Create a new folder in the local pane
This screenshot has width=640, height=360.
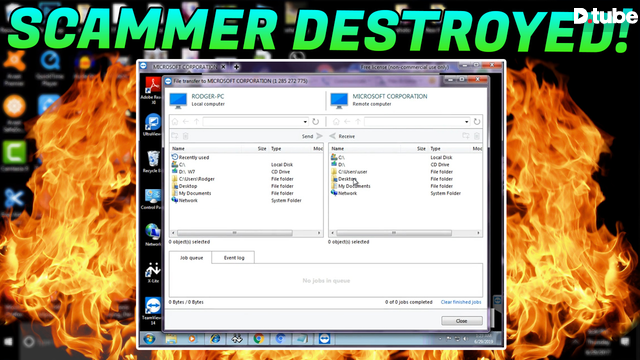[x=175, y=136]
